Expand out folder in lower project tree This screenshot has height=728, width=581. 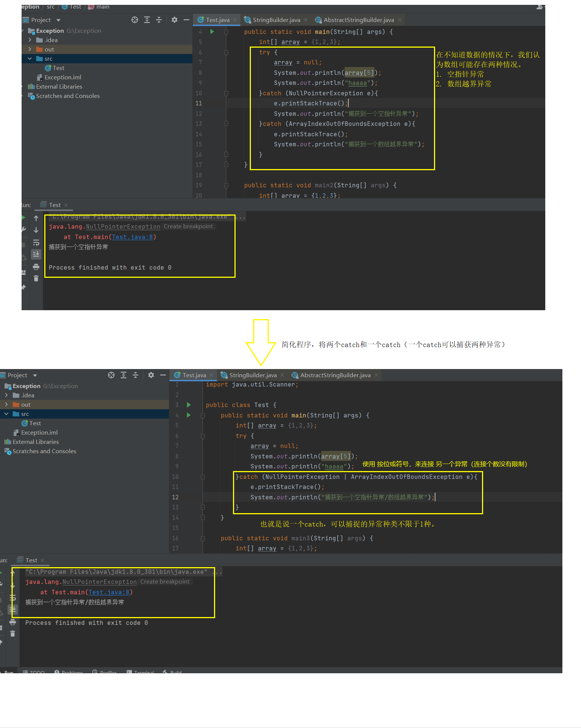tap(6, 404)
